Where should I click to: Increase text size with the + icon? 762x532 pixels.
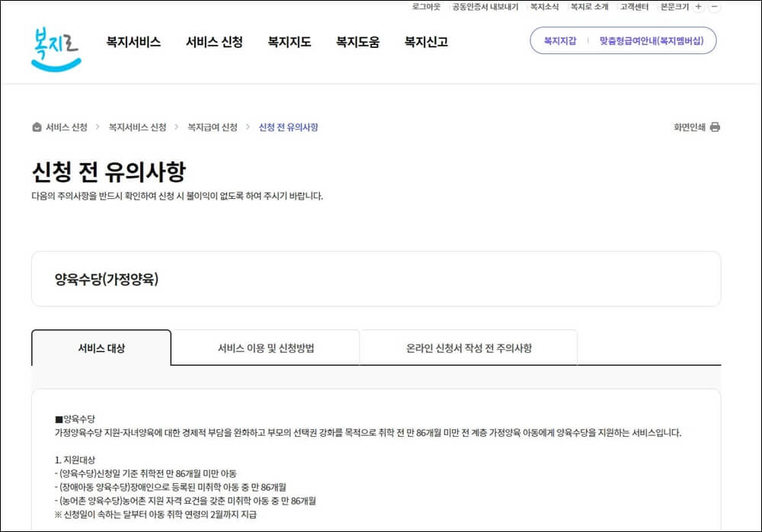(x=699, y=7)
